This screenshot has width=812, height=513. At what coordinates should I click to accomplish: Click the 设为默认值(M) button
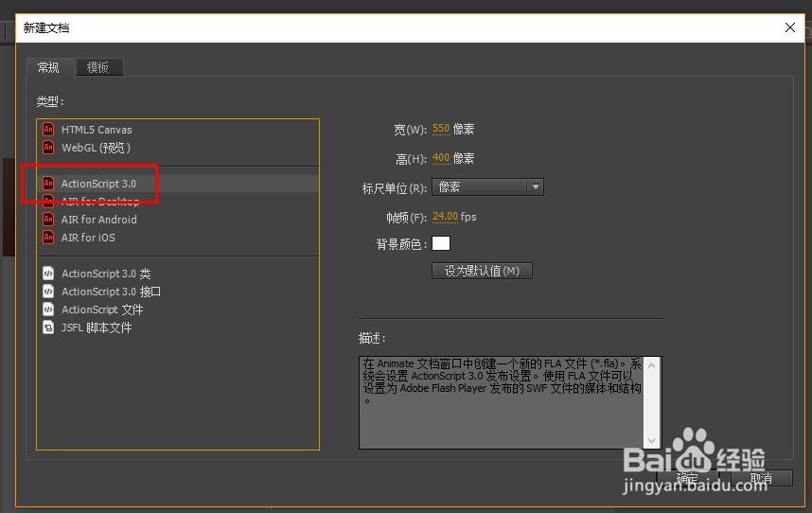pos(482,271)
